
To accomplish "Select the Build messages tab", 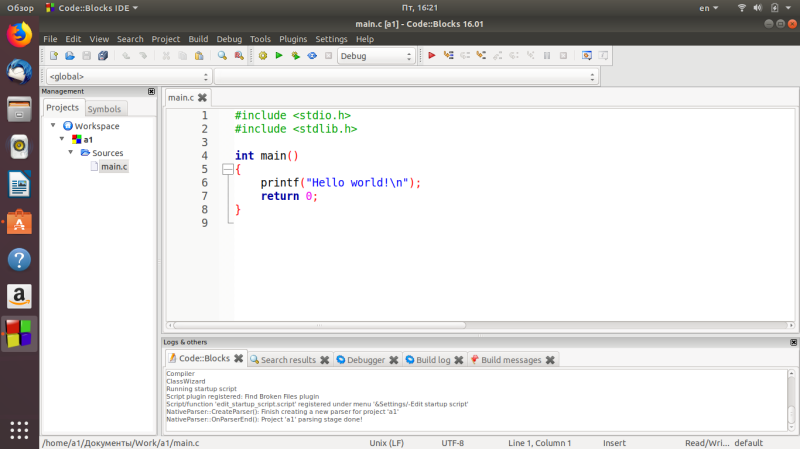I will click(511, 360).
